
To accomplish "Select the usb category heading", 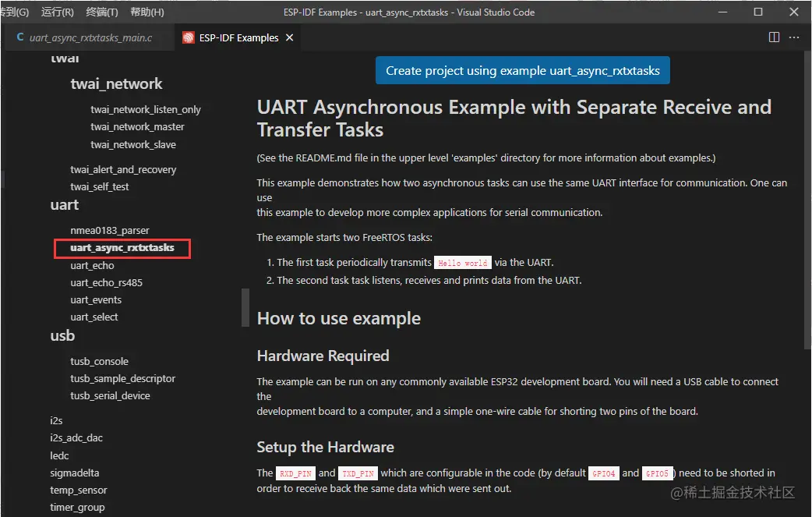I will coord(62,335).
